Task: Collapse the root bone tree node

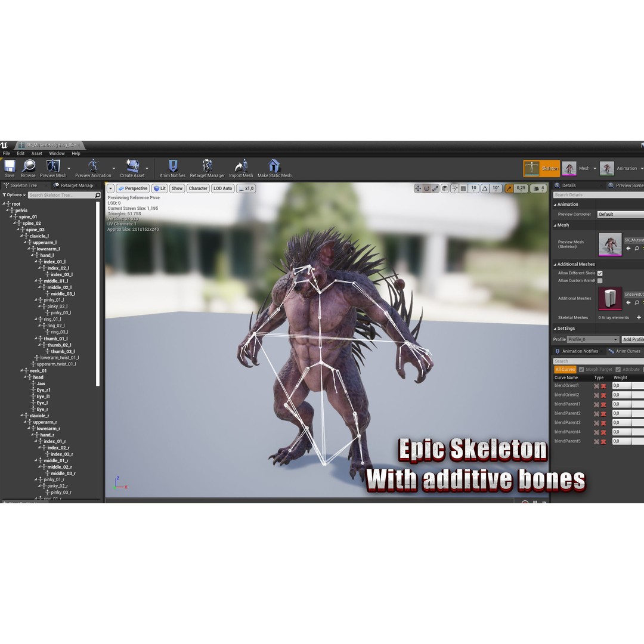Action: [x=4, y=204]
